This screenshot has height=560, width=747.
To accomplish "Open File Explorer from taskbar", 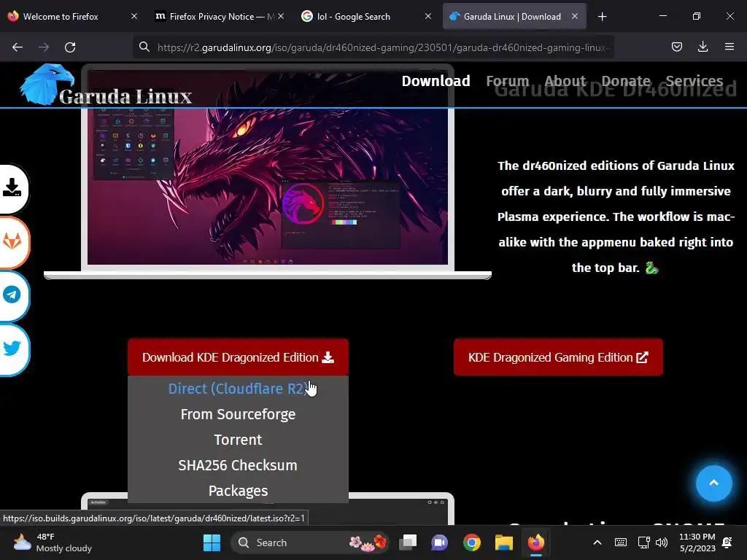I will pos(503,542).
